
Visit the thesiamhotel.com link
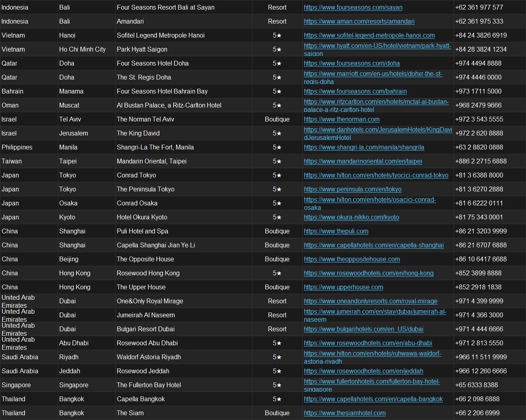[345, 413]
